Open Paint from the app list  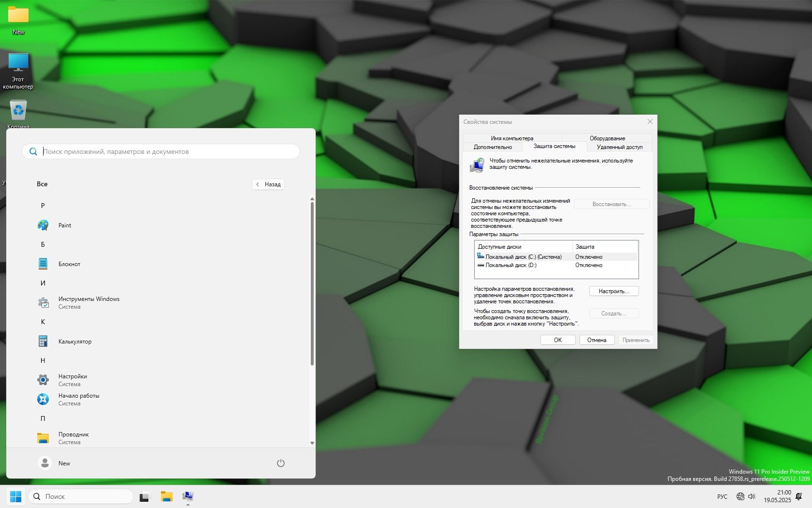point(64,225)
